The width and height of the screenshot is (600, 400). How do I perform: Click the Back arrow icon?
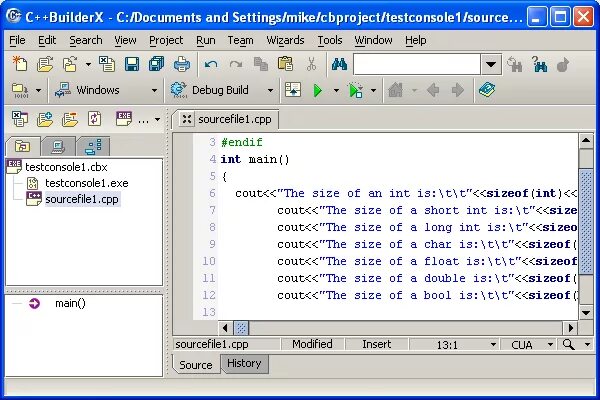pos(433,90)
